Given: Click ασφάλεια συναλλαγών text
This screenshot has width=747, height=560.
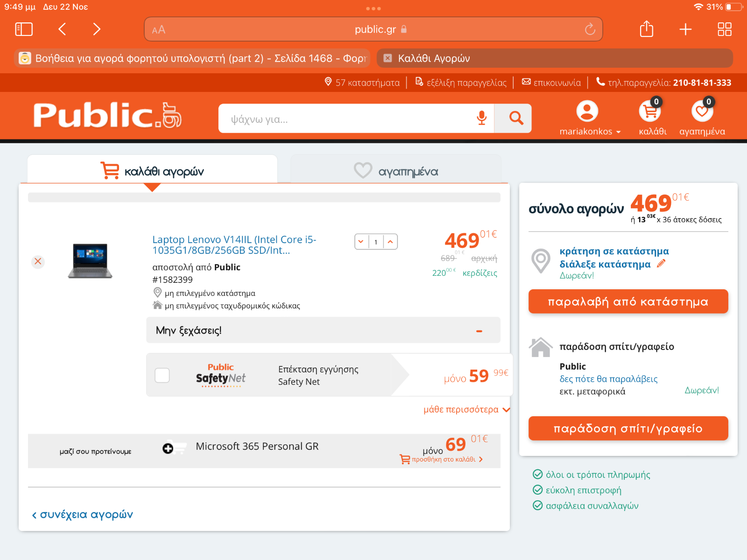Looking at the screenshot, I should tap(592, 505).
